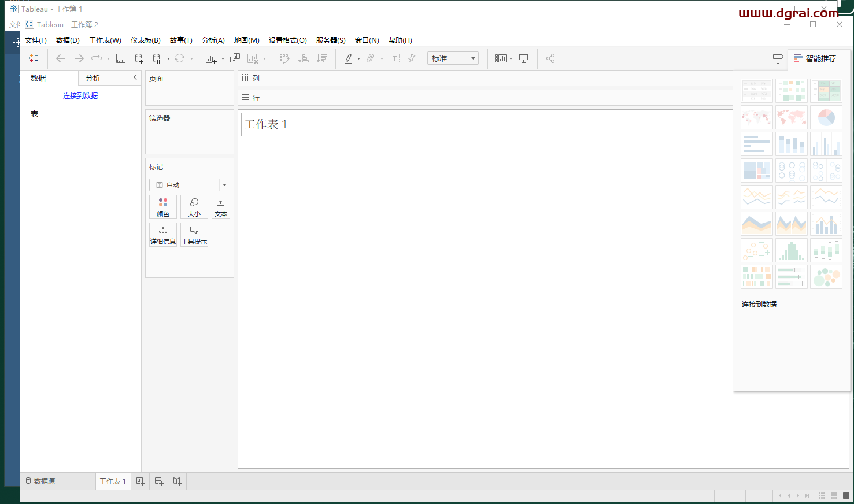The image size is (854, 504).
Task: Expand the pause updates dropdown arrow
Action: click(x=168, y=59)
